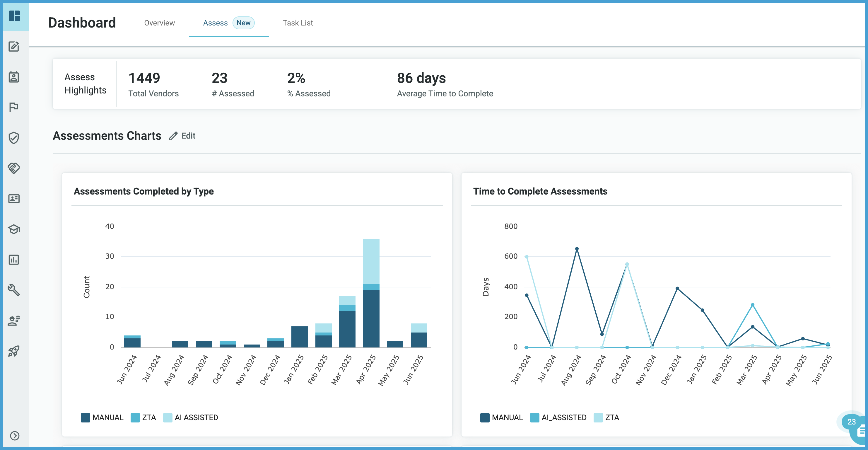This screenshot has width=868, height=450.
Task: Toggle ZTA legend in Assessments Completed chart
Action: [x=143, y=417]
